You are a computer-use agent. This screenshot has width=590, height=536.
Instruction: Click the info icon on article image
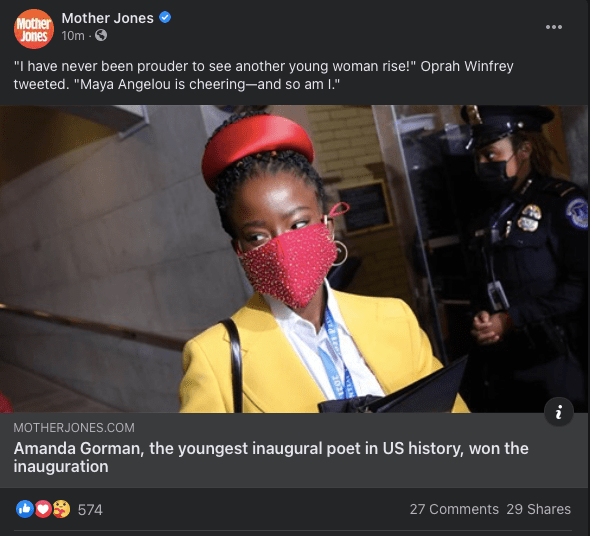point(559,411)
